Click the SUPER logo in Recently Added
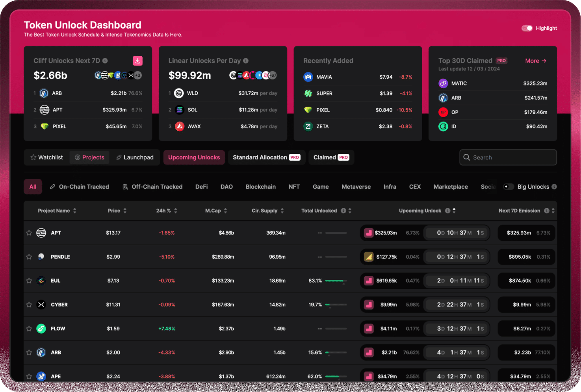The width and height of the screenshot is (581, 392). tap(308, 93)
